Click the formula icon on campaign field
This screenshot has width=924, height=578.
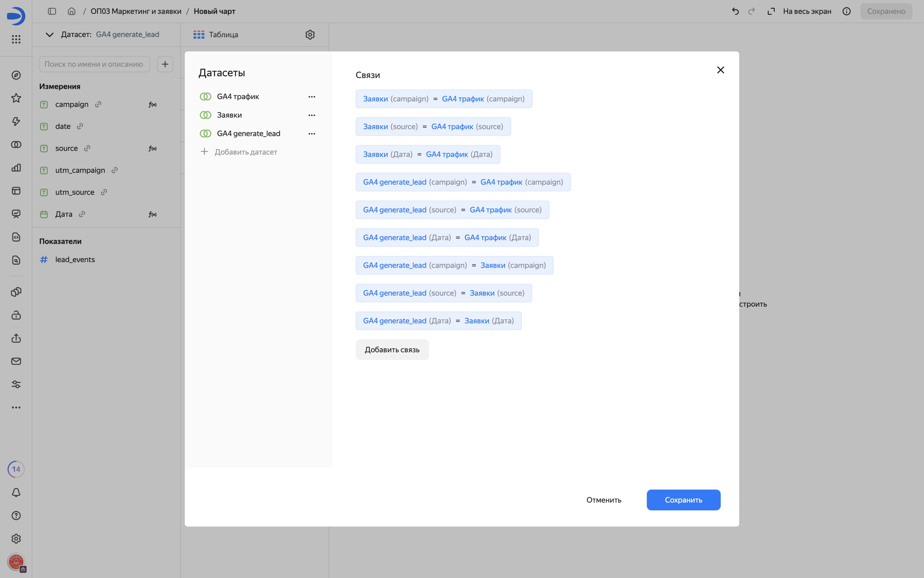(152, 105)
